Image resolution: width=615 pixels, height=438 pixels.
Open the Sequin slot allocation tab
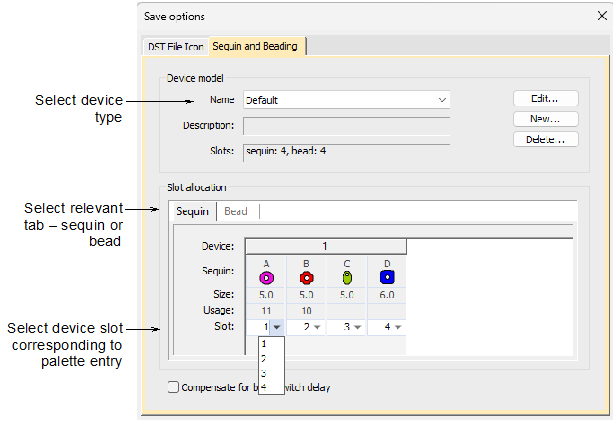pos(192,211)
